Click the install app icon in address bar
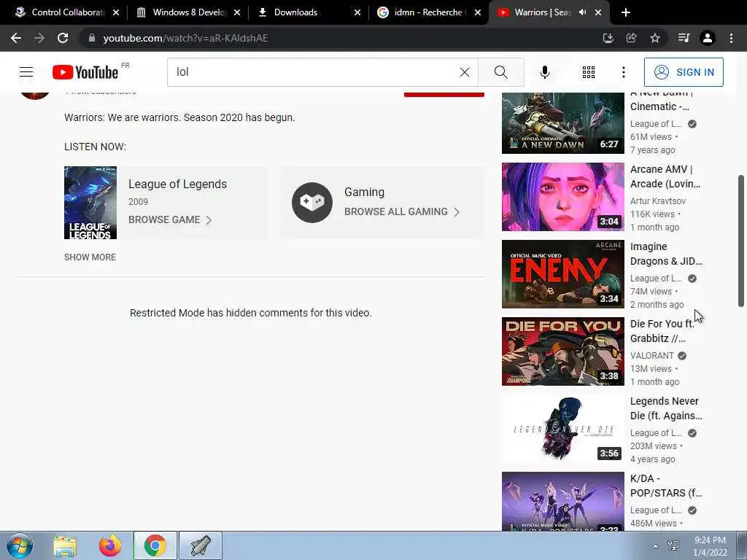The width and height of the screenshot is (747, 560). coord(608,38)
